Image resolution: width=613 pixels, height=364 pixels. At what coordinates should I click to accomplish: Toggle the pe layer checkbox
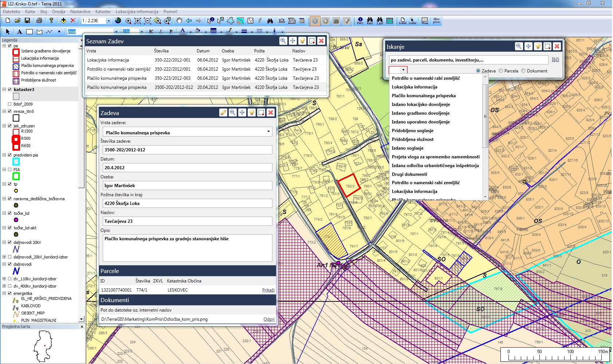(x=10, y=46)
